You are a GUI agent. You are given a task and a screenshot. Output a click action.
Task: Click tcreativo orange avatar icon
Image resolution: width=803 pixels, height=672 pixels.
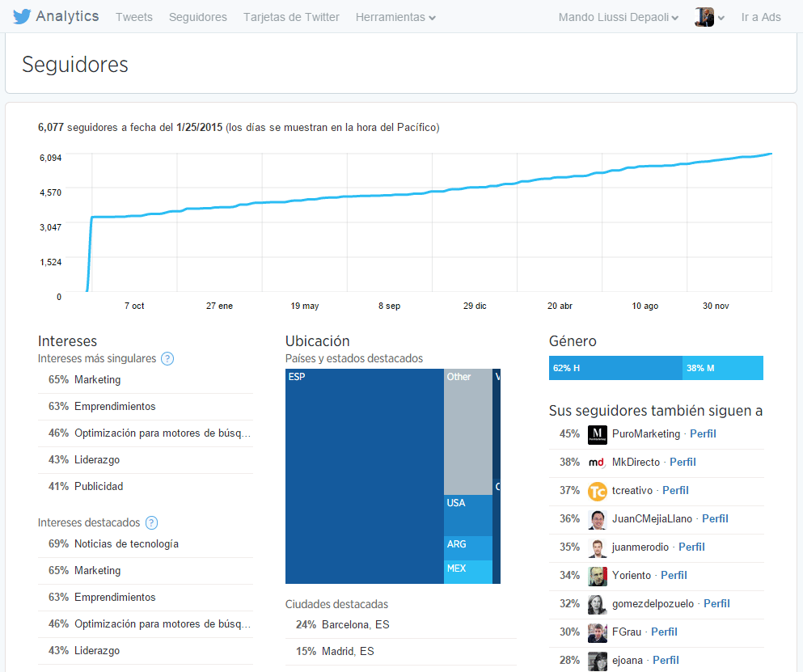coord(598,491)
